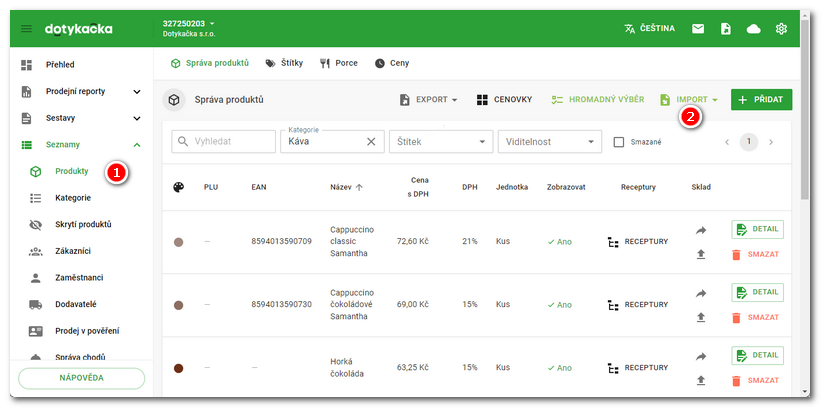Screen dimensions: 821x408
Task: Click share arrow for Horká čokoláda
Action: click(701, 356)
